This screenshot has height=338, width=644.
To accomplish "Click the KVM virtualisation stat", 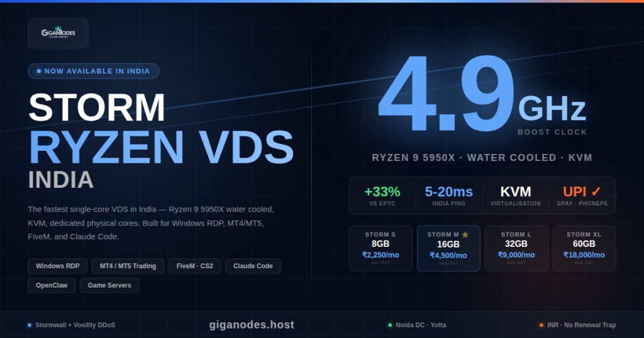I will tap(516, 195).
